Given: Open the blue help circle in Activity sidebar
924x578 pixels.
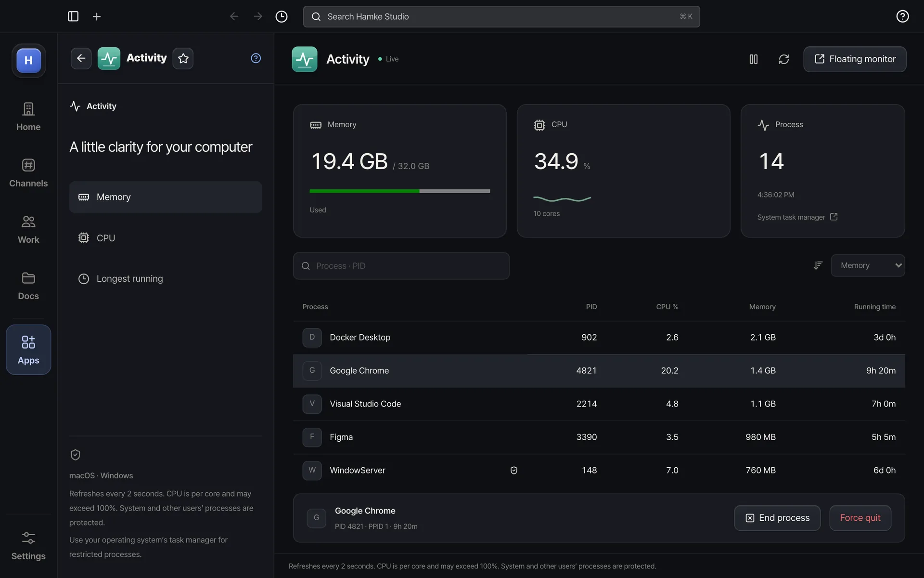Looking at the screenshot, I should click(x=256, y=58).
